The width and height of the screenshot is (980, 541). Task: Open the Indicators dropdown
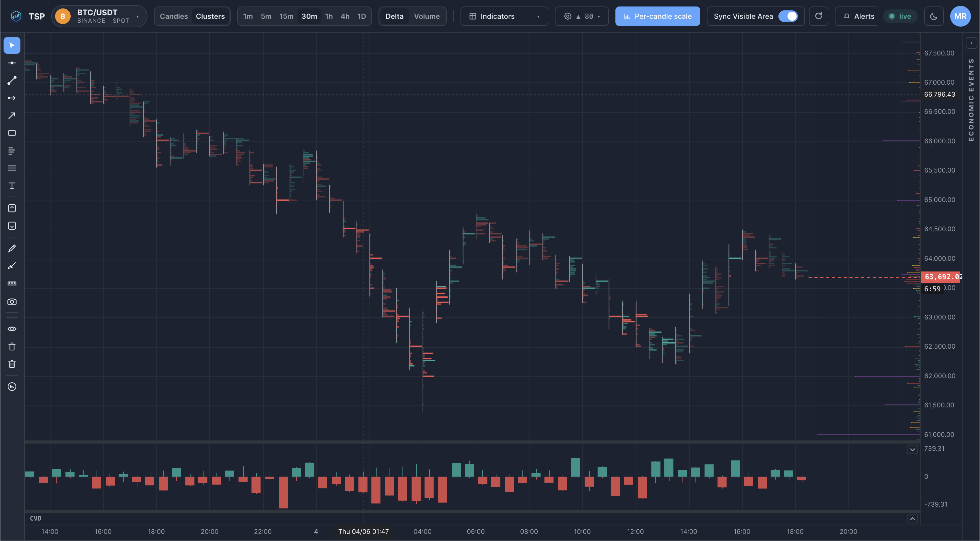coord(504,16)
